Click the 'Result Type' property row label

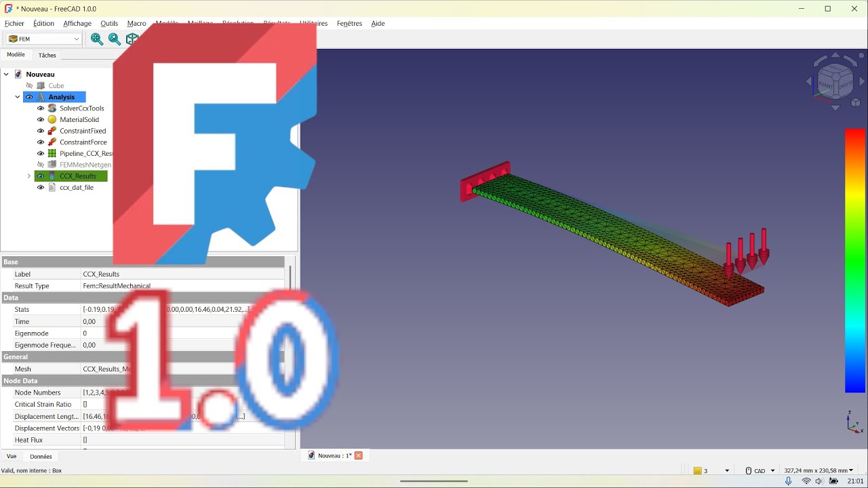(32, 286)
